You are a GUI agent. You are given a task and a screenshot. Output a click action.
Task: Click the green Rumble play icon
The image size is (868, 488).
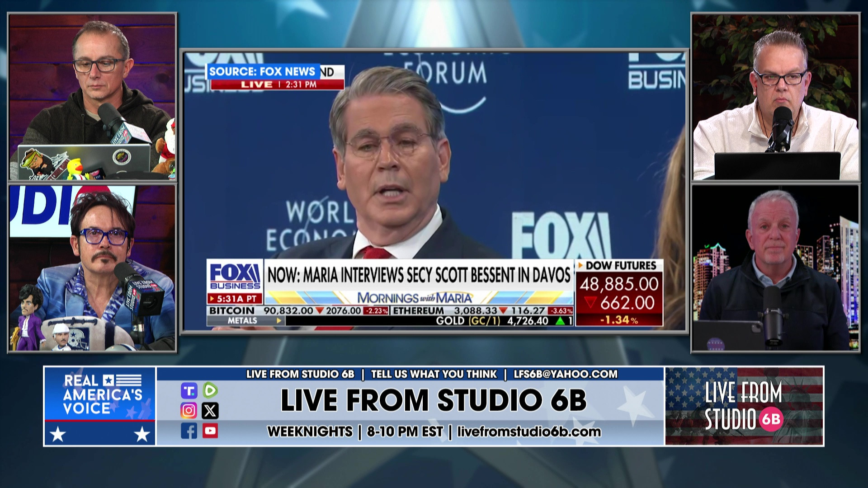(x=210, y=390)
